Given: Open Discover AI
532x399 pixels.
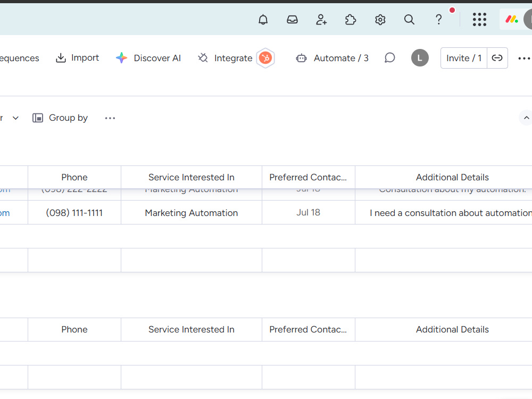Looking at the screenshot, I should click(x=148, y=58).
